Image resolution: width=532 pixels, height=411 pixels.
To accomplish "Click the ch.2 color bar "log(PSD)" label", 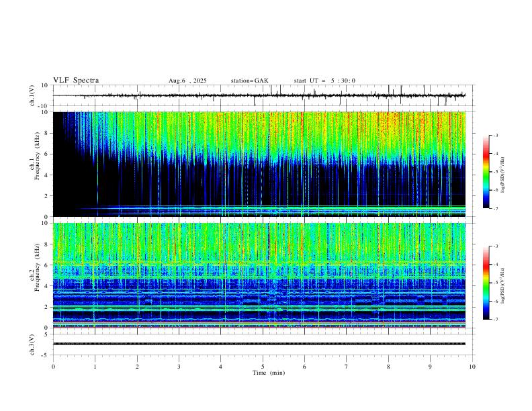I will [502, 286].
